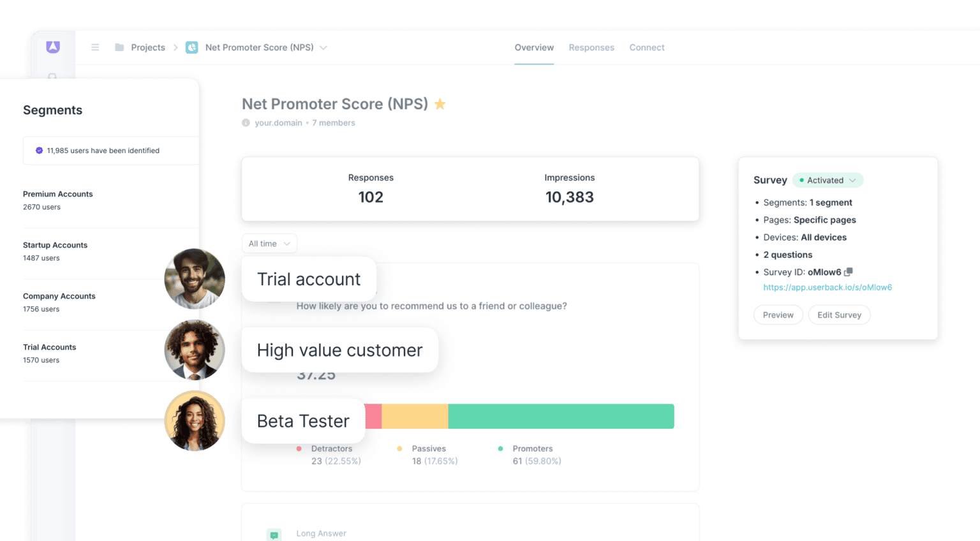The height and width of the screenshot is (541, 980).
Task: Click the Userback logo in the sidebar
Action: (x=52, y=47)
